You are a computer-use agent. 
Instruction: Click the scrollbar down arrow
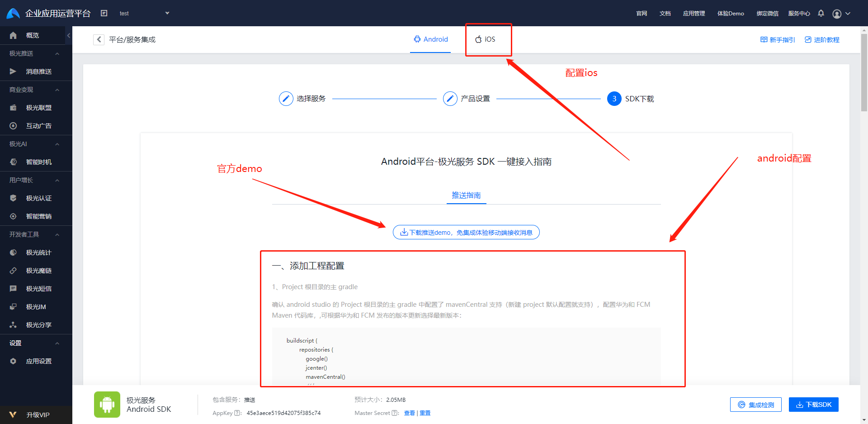coord(864,420)
